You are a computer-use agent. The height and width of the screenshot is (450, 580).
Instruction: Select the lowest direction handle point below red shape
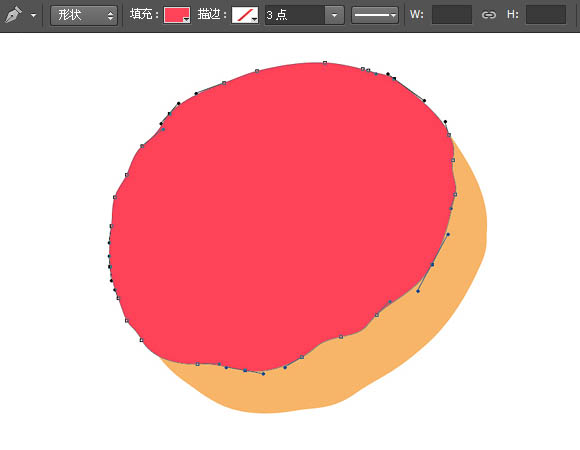click(x=263, y=374)
